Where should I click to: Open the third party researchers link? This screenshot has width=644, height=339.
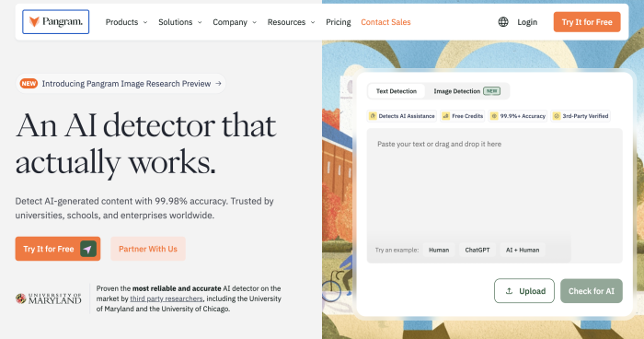(167, 298)
